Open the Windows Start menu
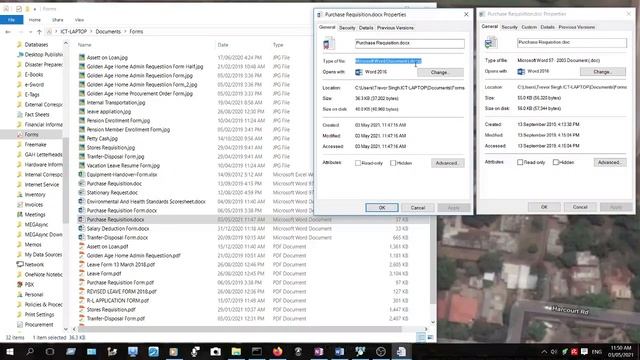Image resolution: width=640 pixels, height=360 pixels. (9, 351)
